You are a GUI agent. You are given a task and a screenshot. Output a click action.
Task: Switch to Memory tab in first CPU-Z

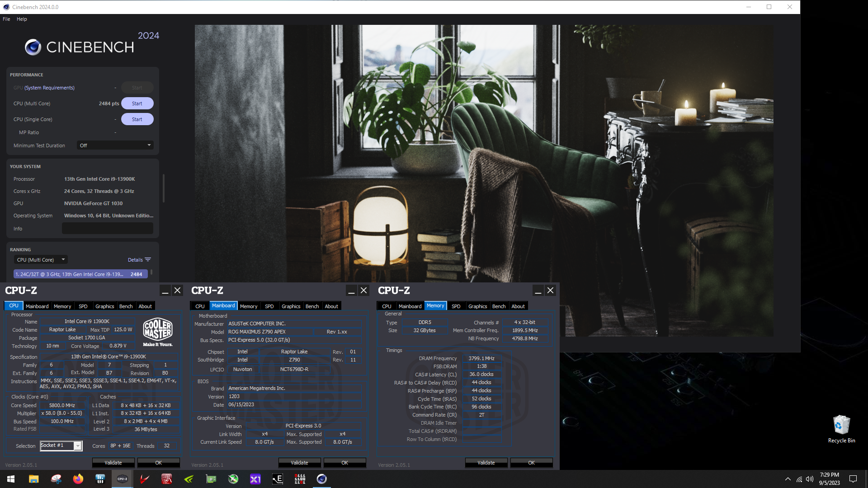pos(62,306)
